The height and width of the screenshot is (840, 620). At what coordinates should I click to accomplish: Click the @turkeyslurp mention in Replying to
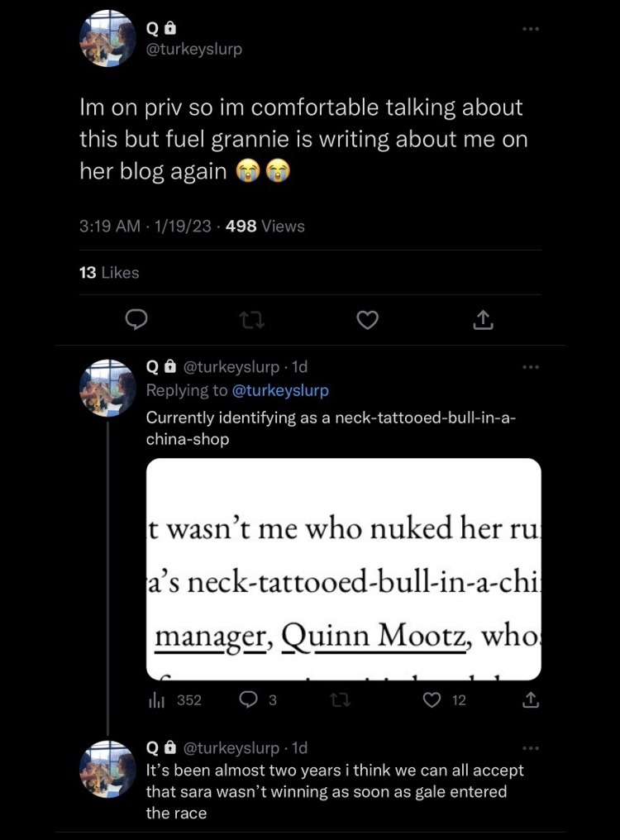(x=280, y=390)
